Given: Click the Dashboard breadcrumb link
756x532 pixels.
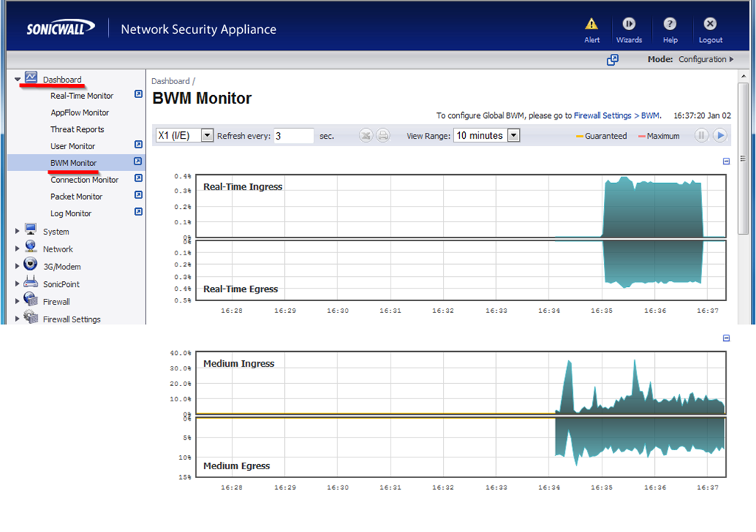Looking at the screenshot, I should [171, 81].
